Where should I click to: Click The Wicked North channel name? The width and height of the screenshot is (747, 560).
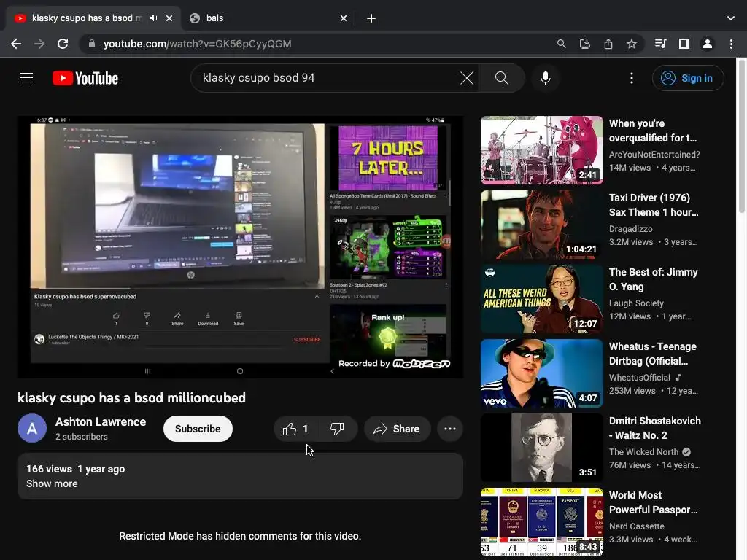tap(643, 451)
